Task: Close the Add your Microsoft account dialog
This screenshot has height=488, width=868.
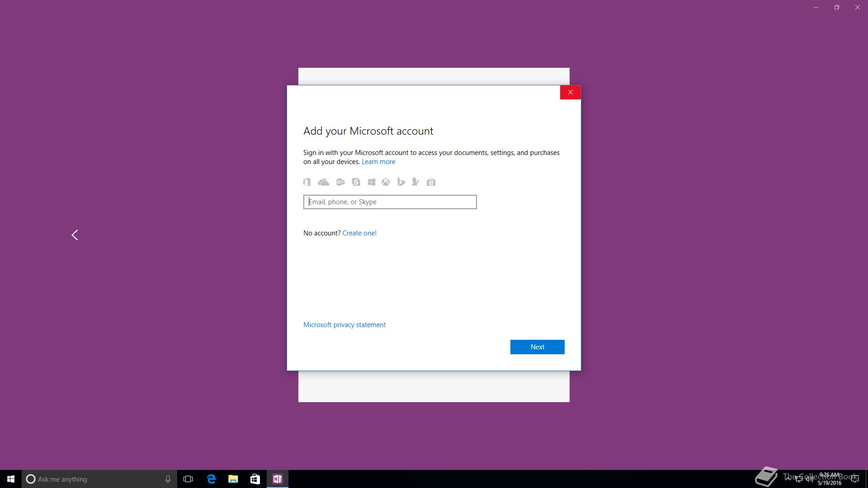Action: click(x=570, y=93)
